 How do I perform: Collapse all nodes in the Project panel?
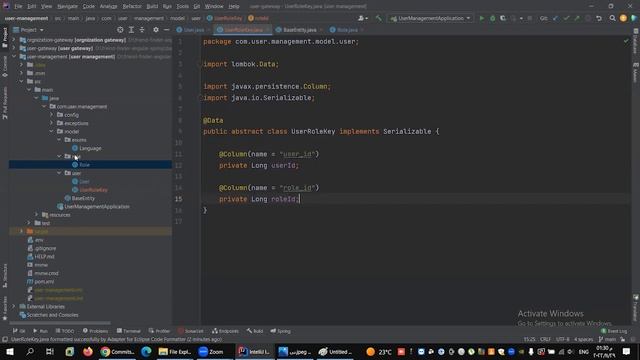pos(142,30)
